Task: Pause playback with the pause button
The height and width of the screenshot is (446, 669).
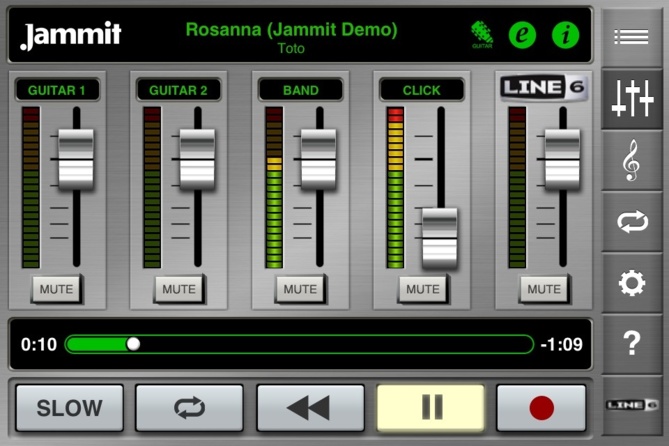Action: point(431,407)
